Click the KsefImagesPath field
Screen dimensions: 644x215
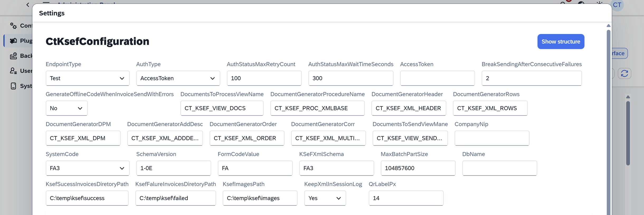[260, 198]
